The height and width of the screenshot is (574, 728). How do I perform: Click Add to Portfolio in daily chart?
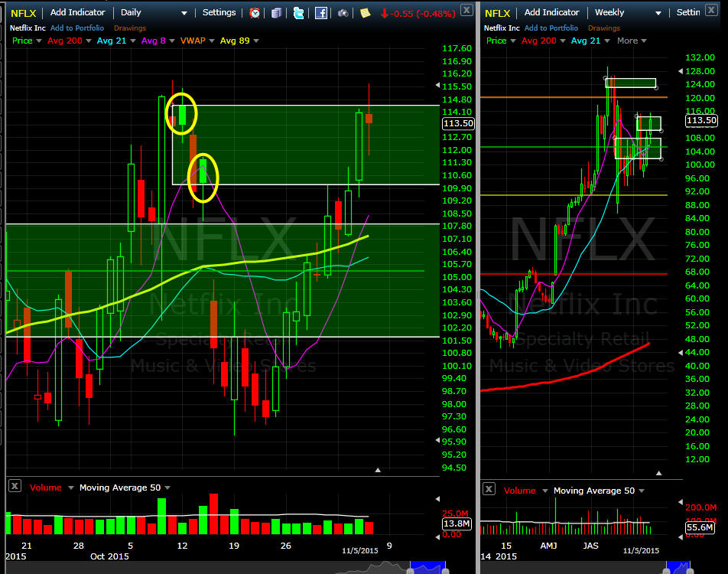(77, 28)
